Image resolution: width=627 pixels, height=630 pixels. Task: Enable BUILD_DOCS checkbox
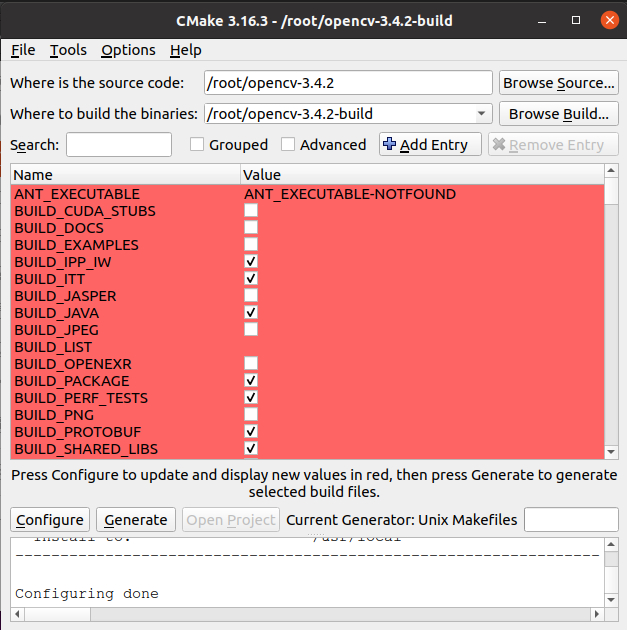click(251, 227)
